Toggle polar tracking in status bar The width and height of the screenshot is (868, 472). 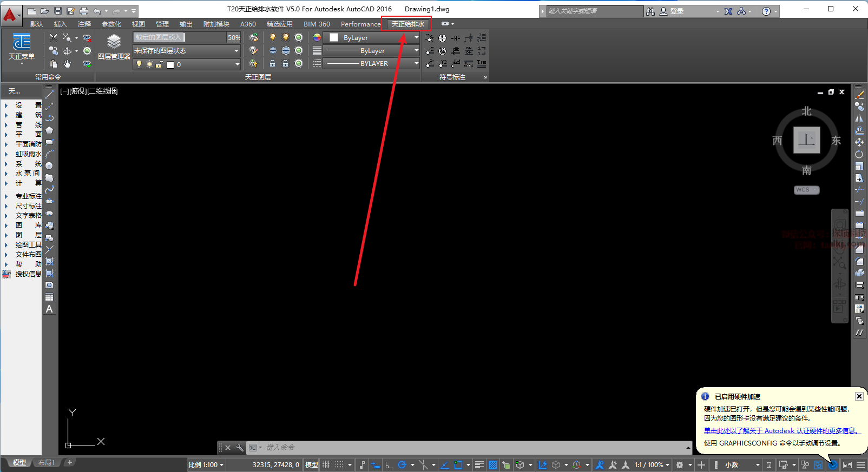402,464
